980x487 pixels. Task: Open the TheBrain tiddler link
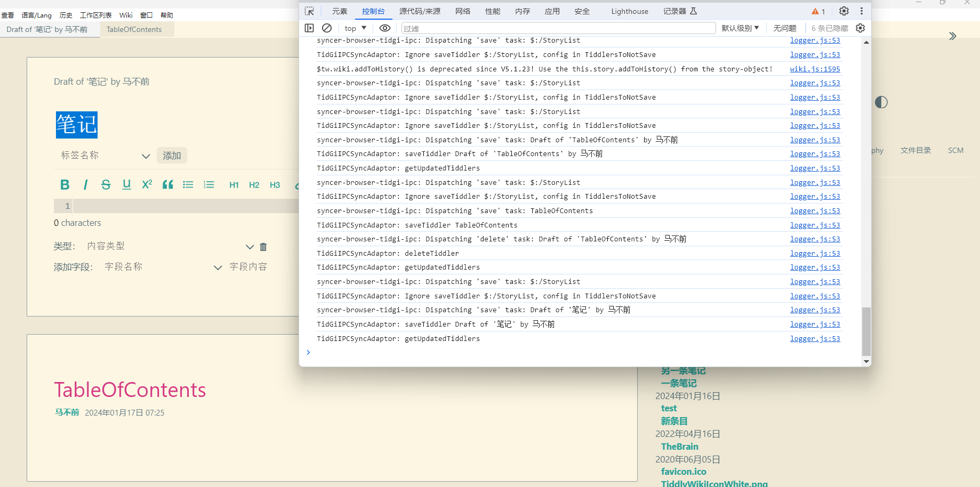(680, 447)
